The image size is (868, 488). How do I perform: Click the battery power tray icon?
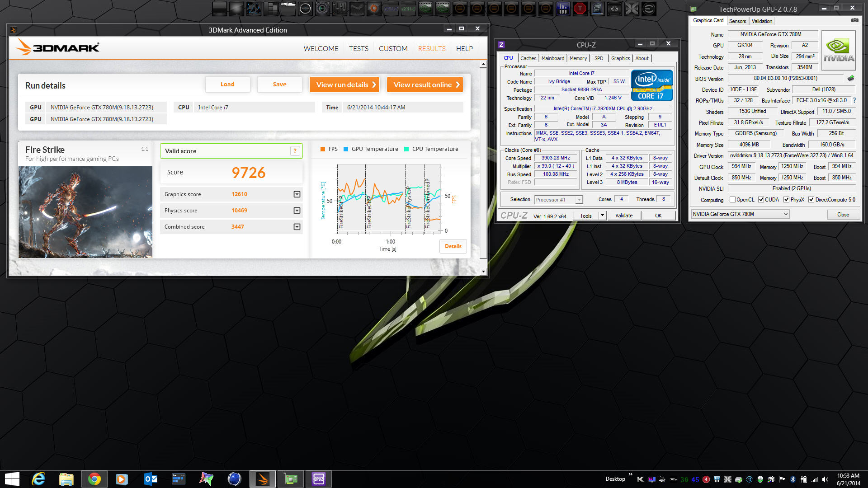[803, 479]
